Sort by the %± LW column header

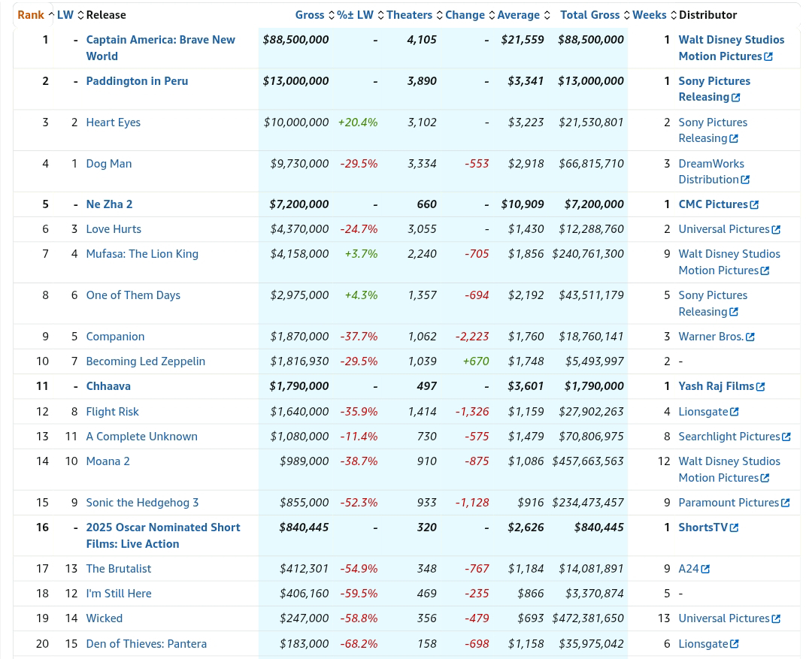[360, 15]
